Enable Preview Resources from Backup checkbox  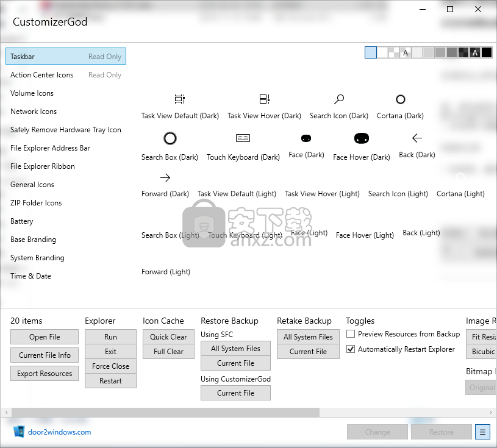pos(351,333)
